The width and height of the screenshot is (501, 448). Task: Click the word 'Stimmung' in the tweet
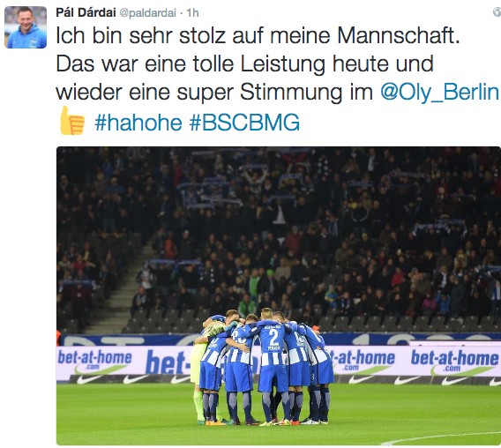coord(291,93)
